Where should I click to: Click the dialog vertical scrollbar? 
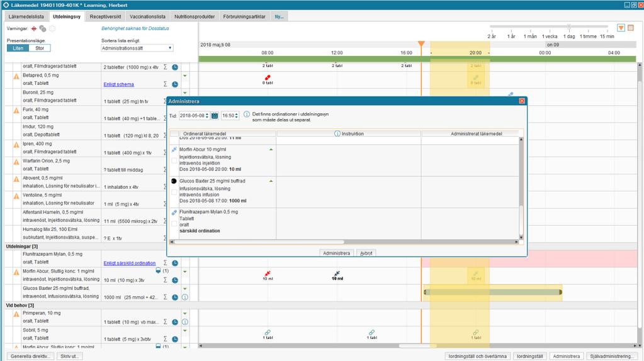coord(521,189)
